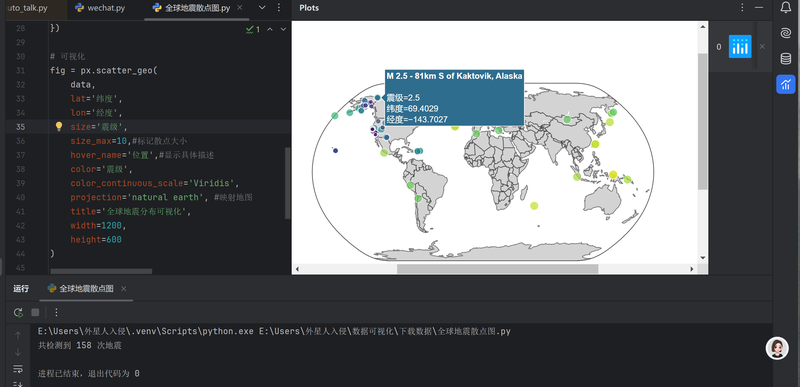800x387 pixels.
Task: Select the 全球地震散点图 run tab
Action: coord(87,289)
